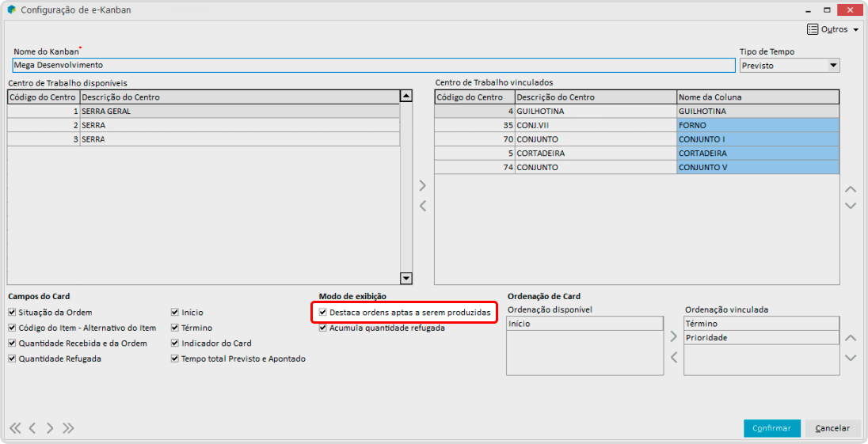868x444 pixels.
Task: Select Início in Ordenação disponível
Action: point(584,324)
